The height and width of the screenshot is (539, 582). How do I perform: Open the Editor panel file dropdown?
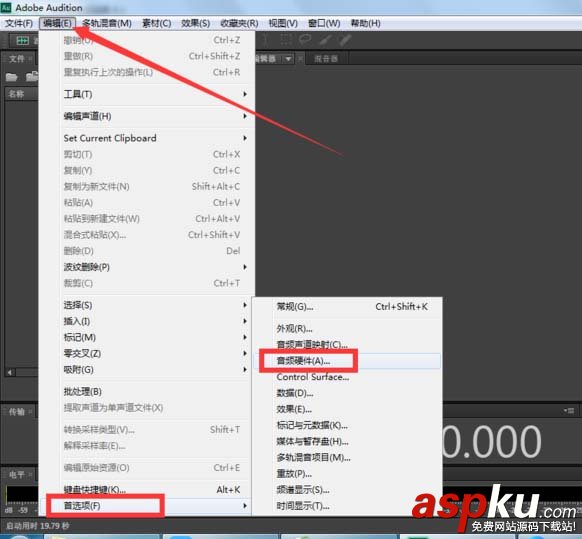288,59
